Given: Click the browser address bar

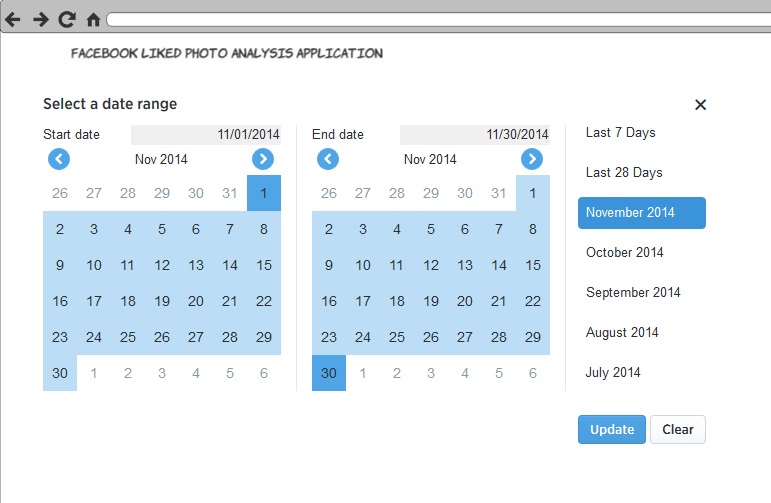Looking at the screenshot, I should 439,20.
